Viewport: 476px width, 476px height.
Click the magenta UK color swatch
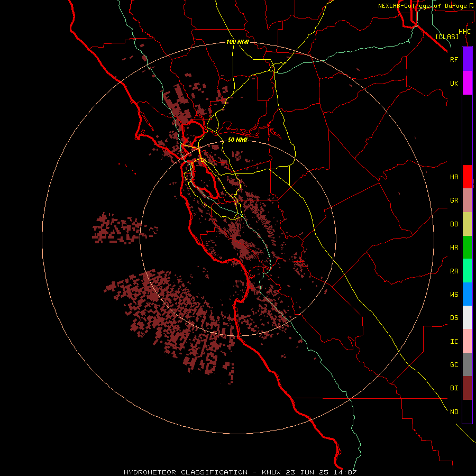(x=467, y=83)
